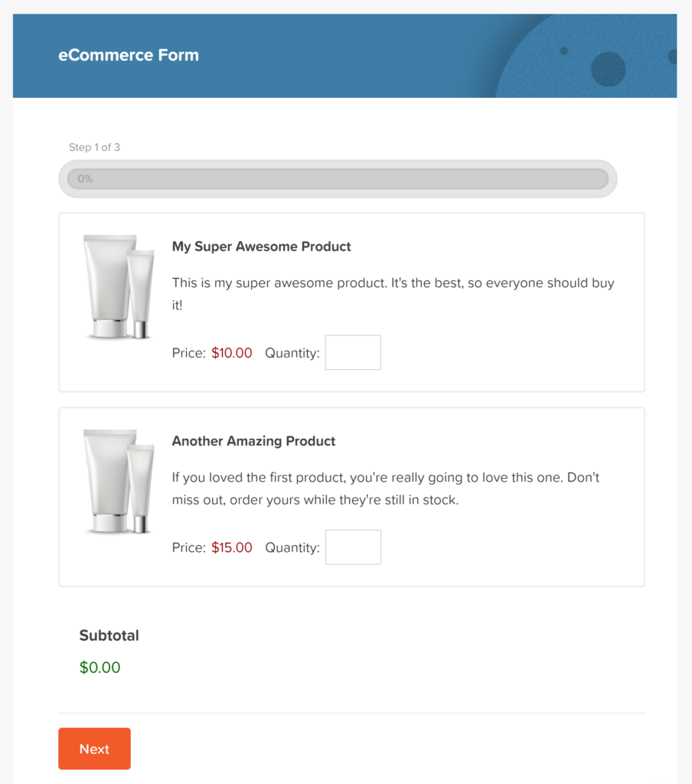Click the Step 1 of 3 indicator
This screenshot has width=692, height=784.
95,147
